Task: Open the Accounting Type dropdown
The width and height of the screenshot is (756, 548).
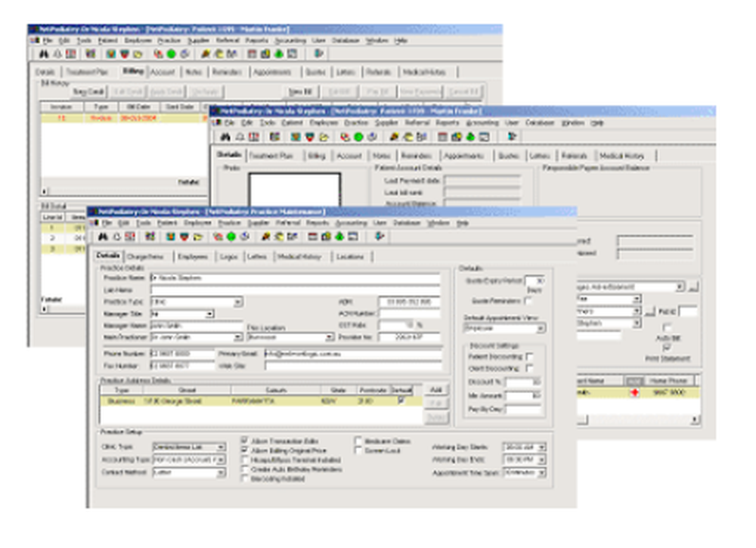Action: 221,460
